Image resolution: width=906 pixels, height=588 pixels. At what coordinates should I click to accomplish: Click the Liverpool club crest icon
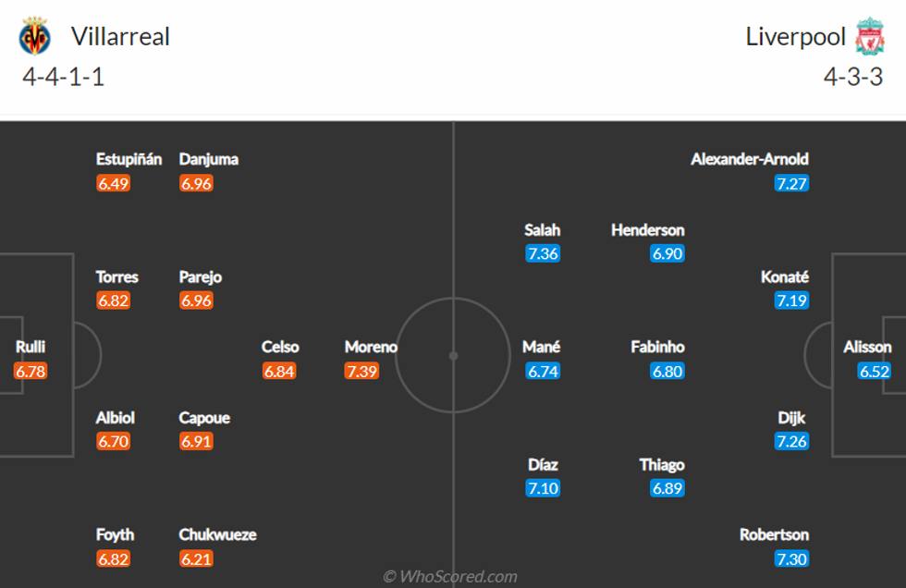point(869,37)
